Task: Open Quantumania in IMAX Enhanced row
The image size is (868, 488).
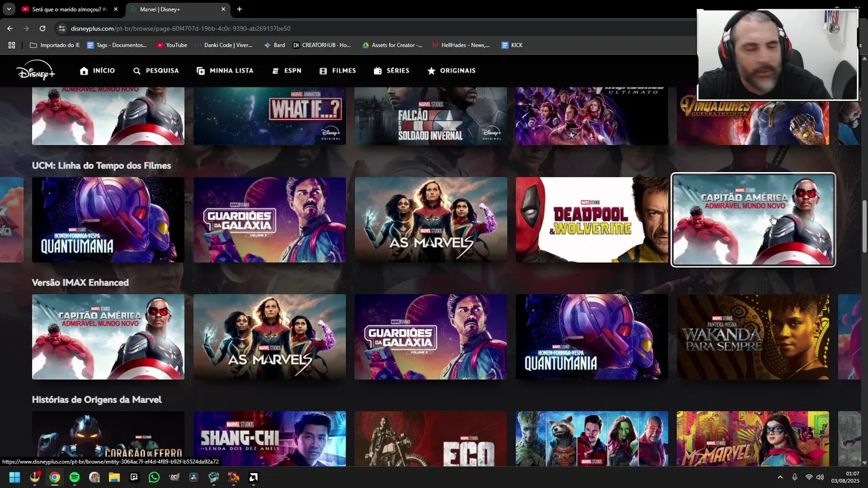Action: [592, 337]
